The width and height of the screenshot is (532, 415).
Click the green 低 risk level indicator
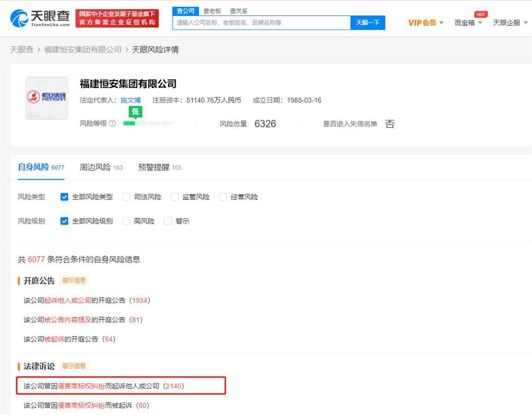(x=135, y=112)
